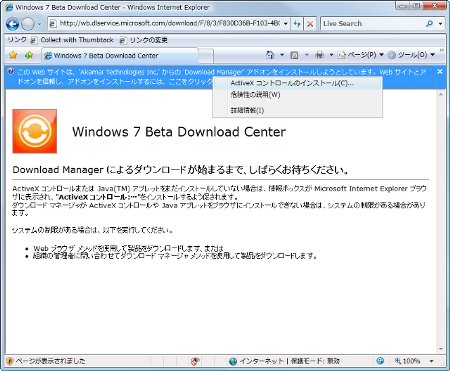Close the information bar with its X
This screenshot has height=371, width=450.
(x=440, y=72)
